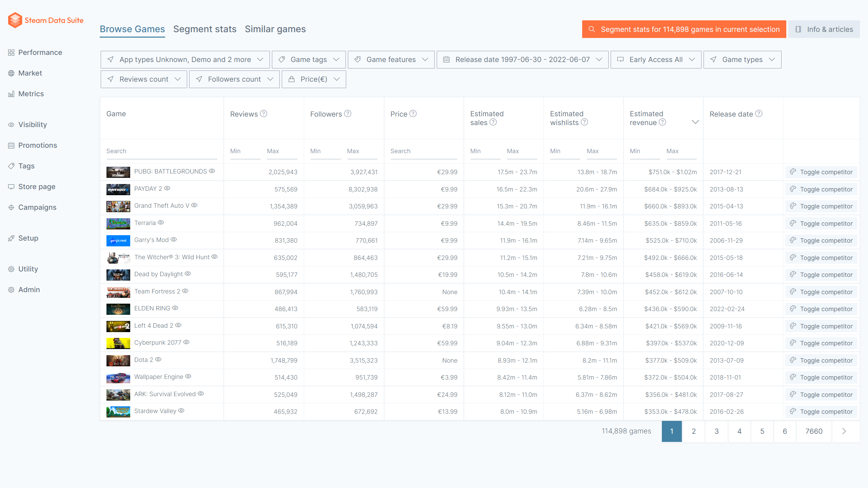Open the Early Access All dropdown
The height and width of the screenshot is (488, 868).
click(x=656, y=60)
